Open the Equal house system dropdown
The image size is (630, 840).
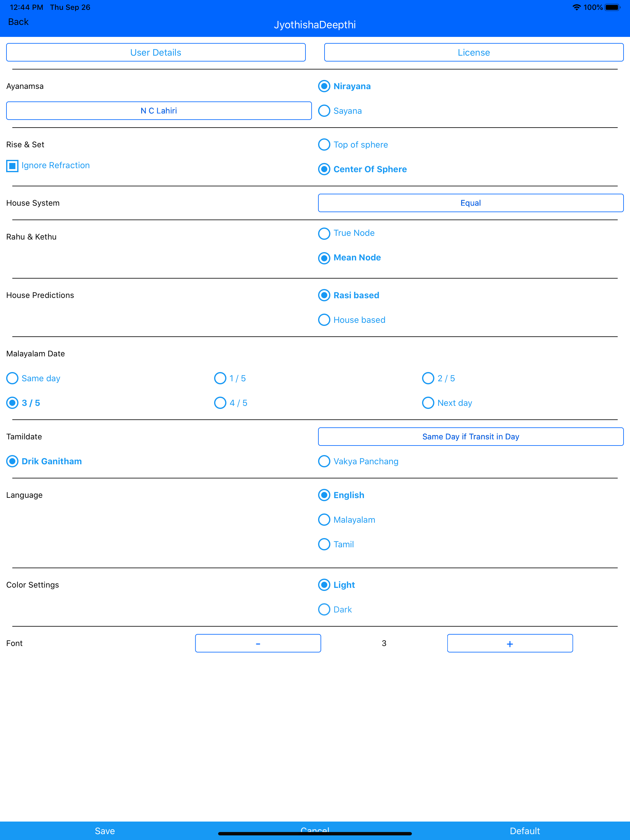[x=470, y=203]
